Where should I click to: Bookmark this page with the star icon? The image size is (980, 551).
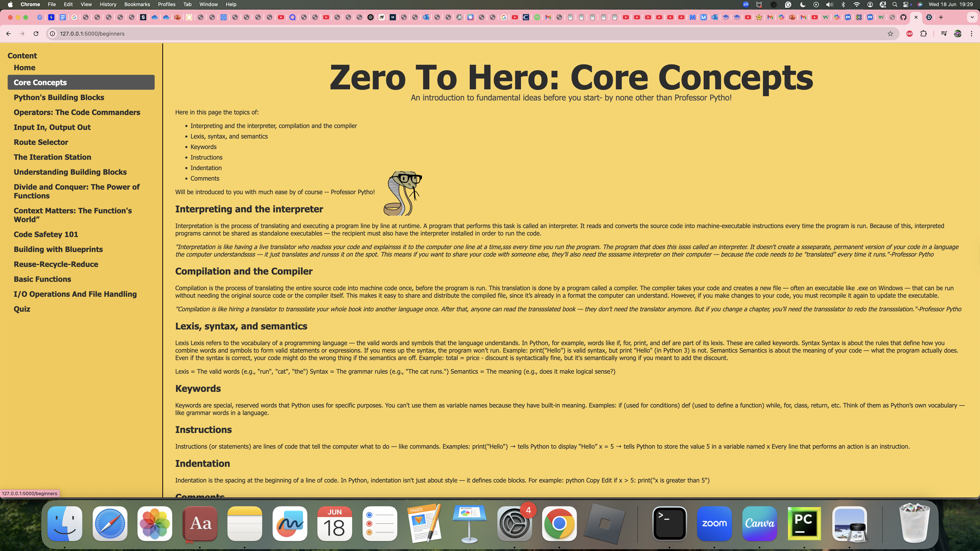[x=890, y=33]
